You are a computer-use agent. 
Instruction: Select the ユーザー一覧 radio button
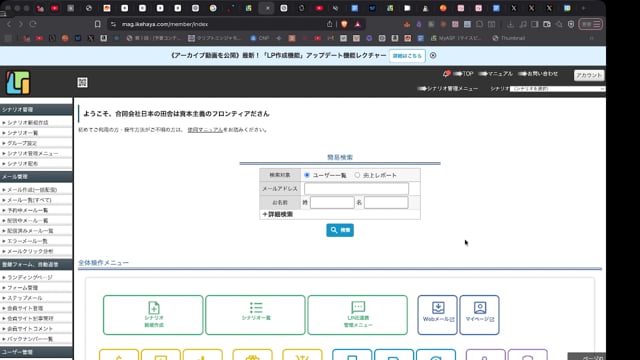pos(307,175)
